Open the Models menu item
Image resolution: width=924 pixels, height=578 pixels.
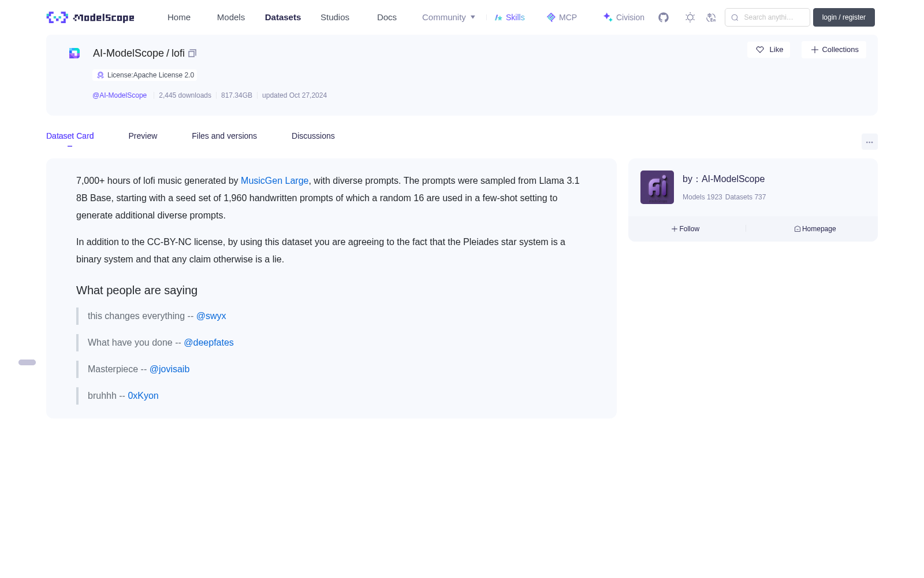click(231, 17)
